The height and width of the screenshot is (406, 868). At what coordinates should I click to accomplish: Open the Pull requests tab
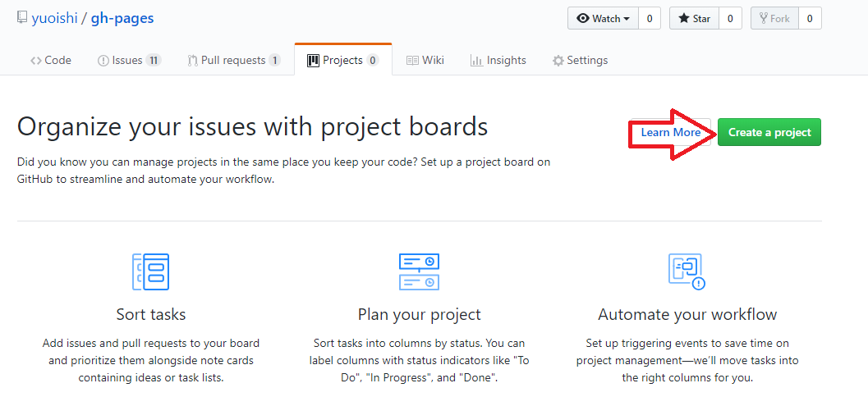tap(233, 61)
